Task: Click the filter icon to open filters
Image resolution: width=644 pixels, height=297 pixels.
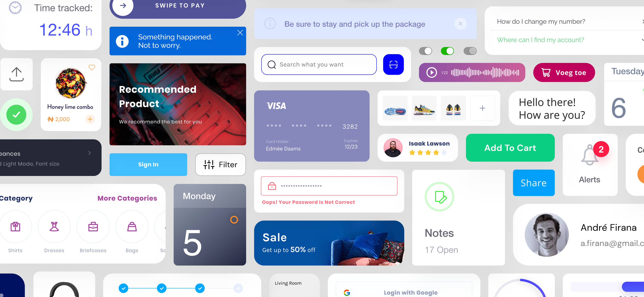Action: click(209, 164)
